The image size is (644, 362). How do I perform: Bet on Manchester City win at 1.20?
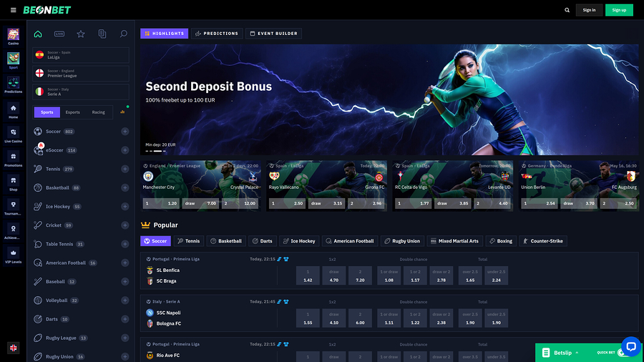(x=161, y=203)
